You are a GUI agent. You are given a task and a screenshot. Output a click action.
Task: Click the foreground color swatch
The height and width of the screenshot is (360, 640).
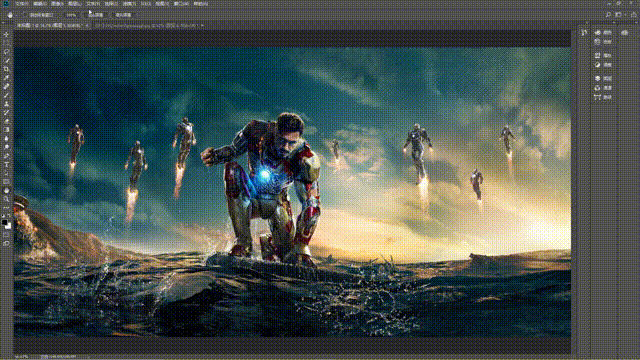[x=4, y=222]
